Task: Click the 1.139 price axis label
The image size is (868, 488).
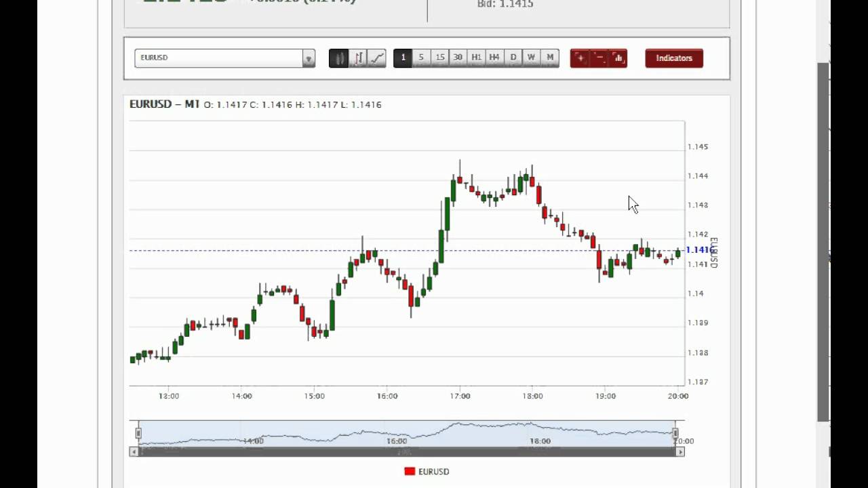Action: (698, 323)
